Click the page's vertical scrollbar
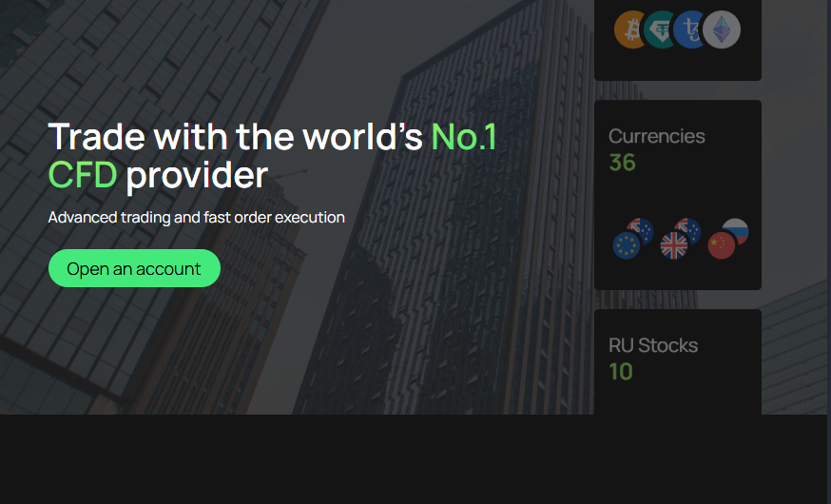This screenshot has width=831, height=504. coord(828,190)
